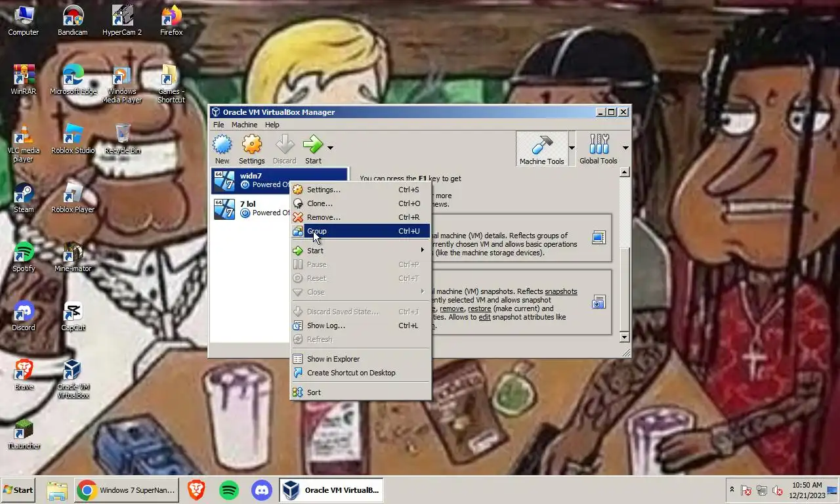Viewport: 840px width, 504px height.
Task: Open the WinRAR desktop icon
Action: point(24,79)
